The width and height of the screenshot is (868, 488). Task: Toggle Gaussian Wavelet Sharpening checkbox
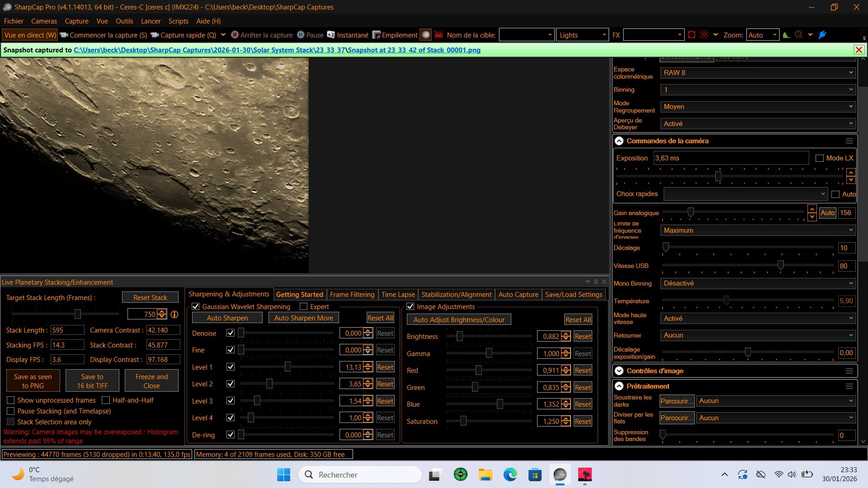[x=196, y=306]
